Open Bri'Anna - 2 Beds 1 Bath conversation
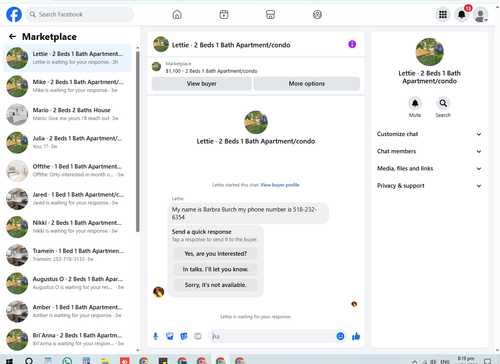 (x=67, y=340)
